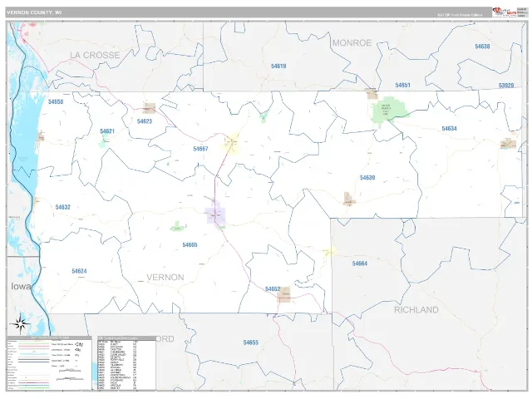Click ZIP code 54639 label
The height and width of the screenshot is (399, 532).
tap(367, 178)
